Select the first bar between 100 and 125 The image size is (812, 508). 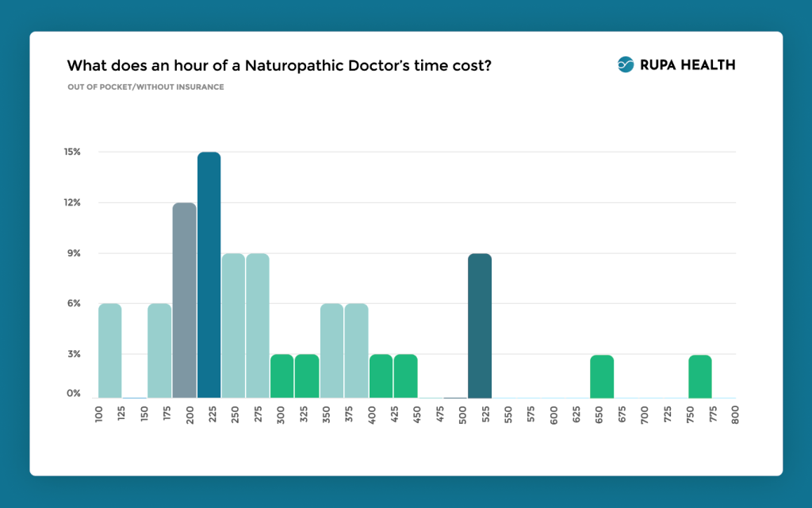tap(110, 351)
